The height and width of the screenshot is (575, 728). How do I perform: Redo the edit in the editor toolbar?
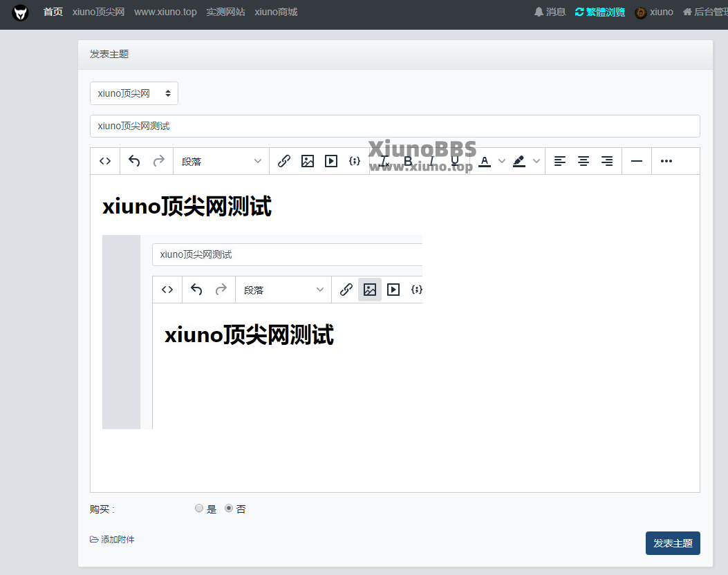pyautogui.click(x=159, y=161)
